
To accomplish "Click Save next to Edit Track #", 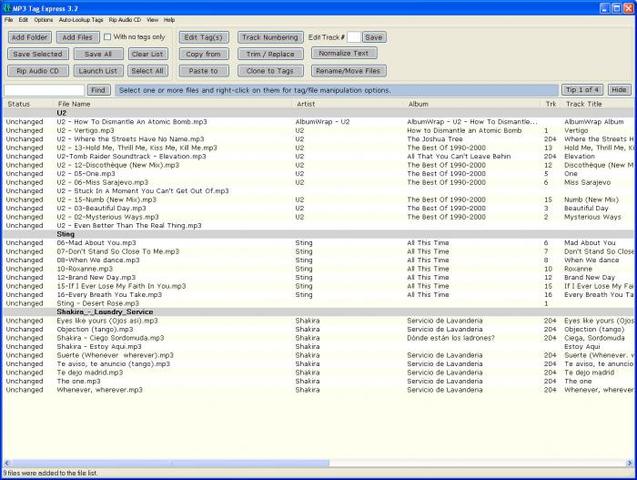I will pyautogui.click(x=374, y=37).
